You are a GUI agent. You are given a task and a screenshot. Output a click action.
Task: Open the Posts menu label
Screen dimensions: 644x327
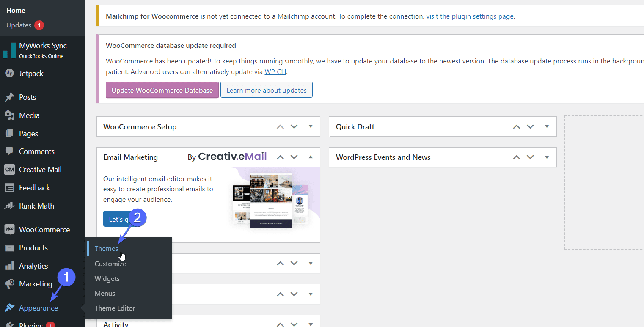coord(28,97)
